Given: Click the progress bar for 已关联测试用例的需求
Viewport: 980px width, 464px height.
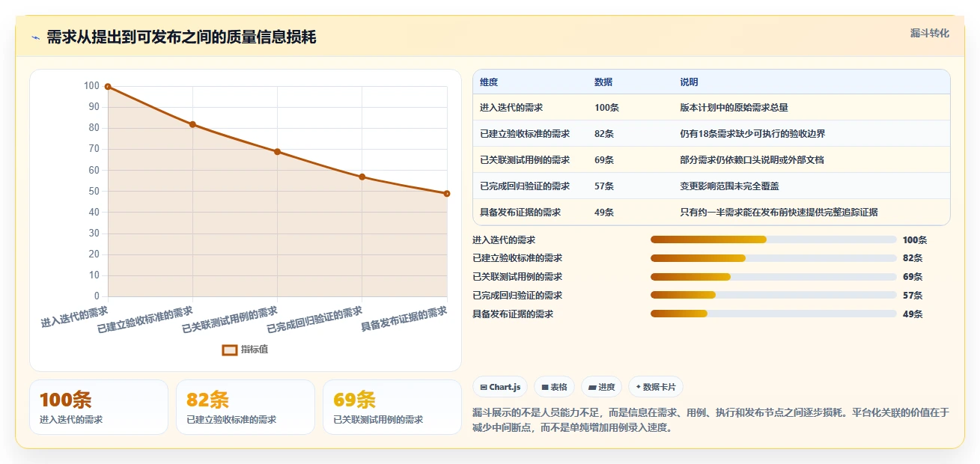Looking at the screenshot, I should [773, 277].
